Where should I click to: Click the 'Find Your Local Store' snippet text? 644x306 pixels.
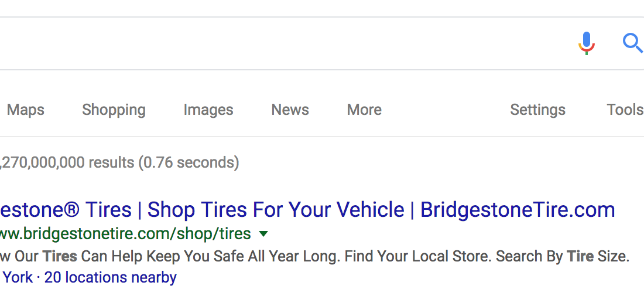417,256
